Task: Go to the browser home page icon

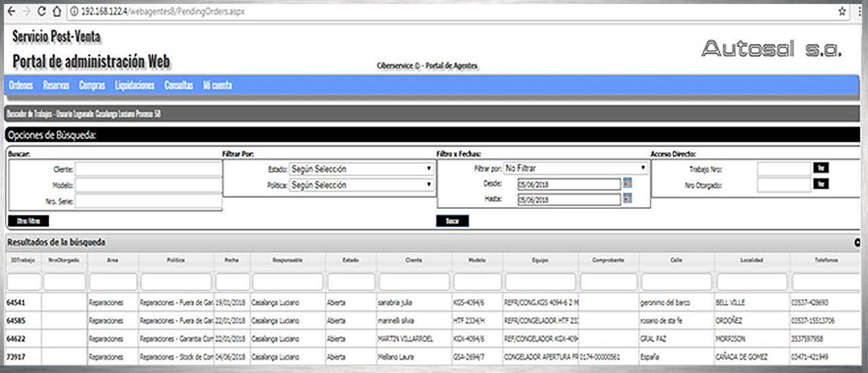Action: coord(56,12)
